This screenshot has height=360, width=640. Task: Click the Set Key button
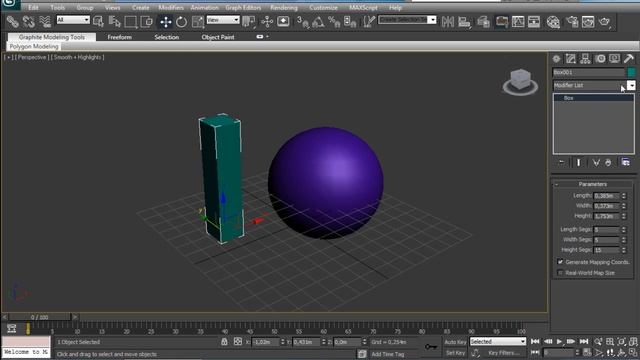(455, 353)
